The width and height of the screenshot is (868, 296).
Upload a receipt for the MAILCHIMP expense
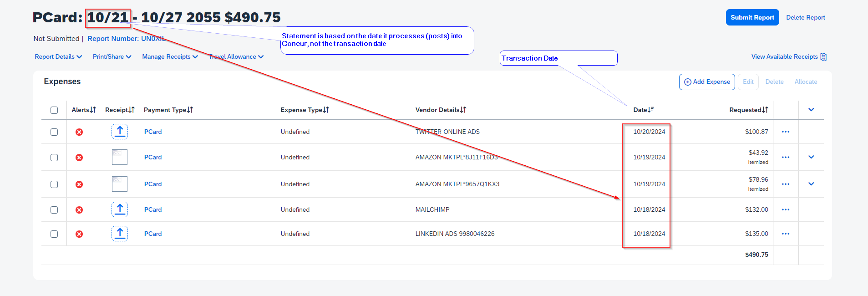click(119, 209)
